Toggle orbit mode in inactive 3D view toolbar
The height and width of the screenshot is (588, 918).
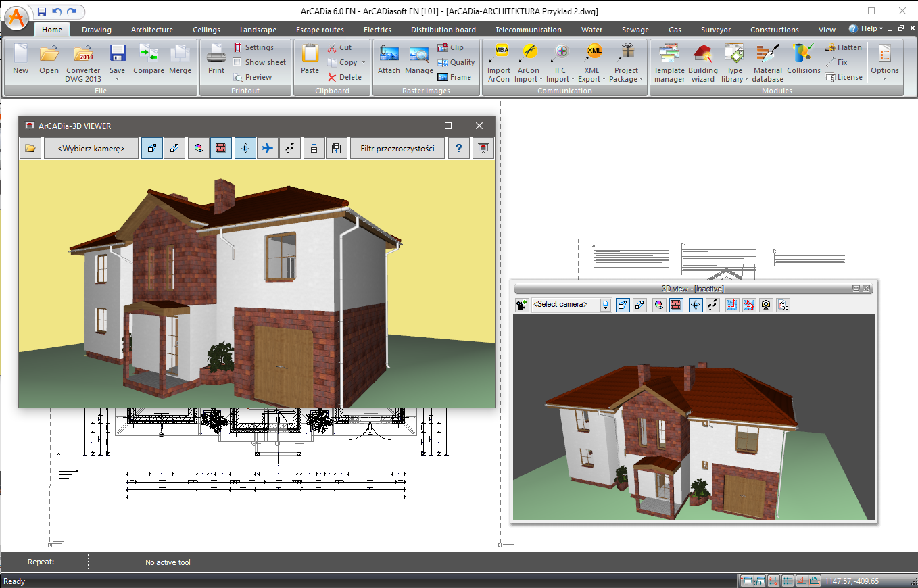(x=696, y=305)
